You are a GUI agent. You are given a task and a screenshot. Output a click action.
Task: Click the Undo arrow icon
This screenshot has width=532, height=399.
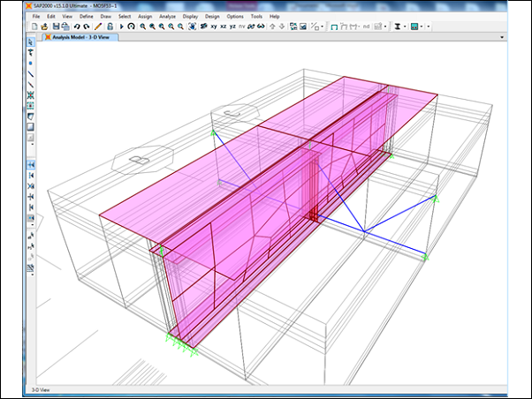(x=76, y=26)
